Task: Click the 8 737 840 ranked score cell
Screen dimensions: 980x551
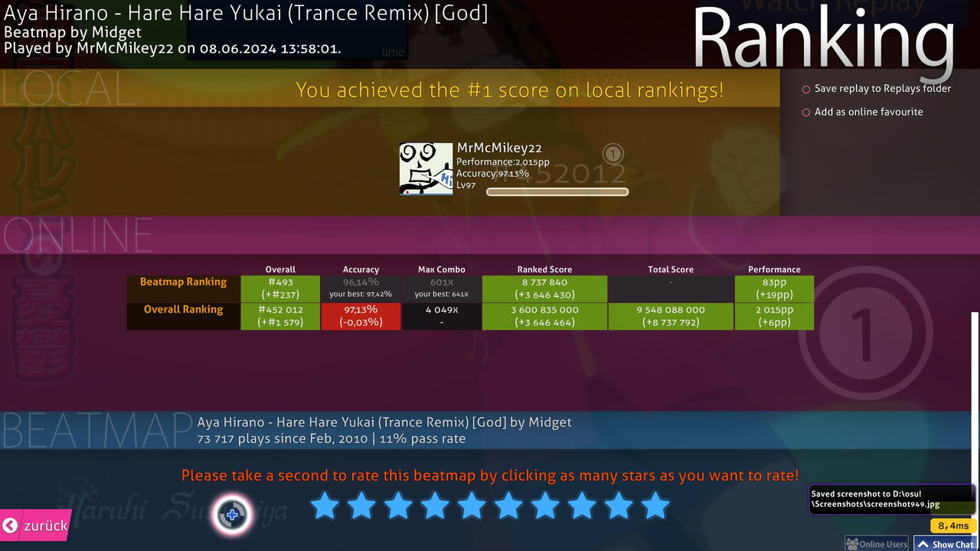Action: 544,289
